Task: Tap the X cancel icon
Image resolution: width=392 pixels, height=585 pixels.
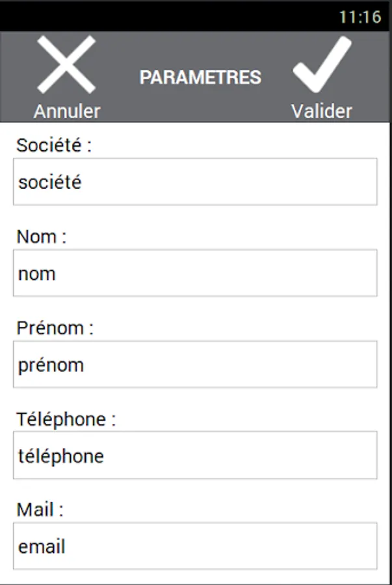Action: (x=66, y=64)
